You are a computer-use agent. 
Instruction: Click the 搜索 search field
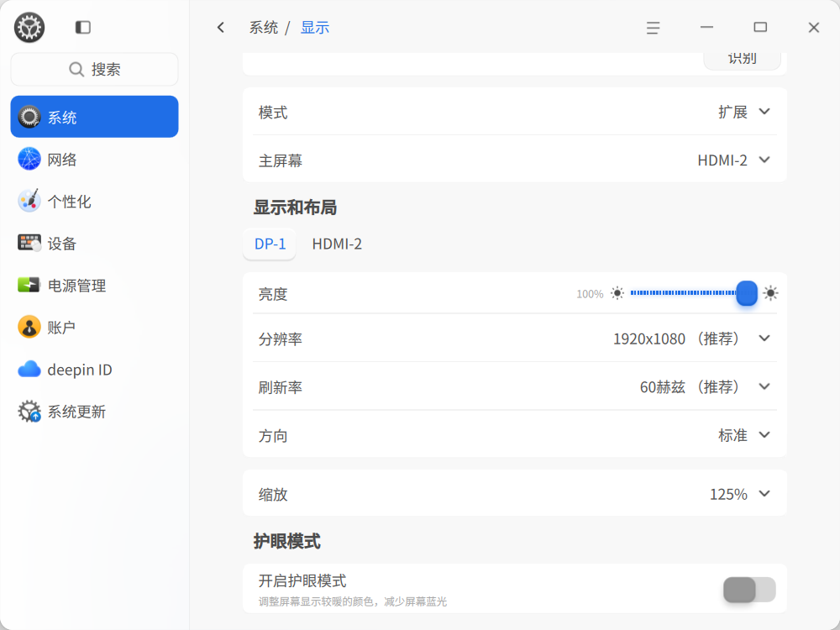pos(94,69)
